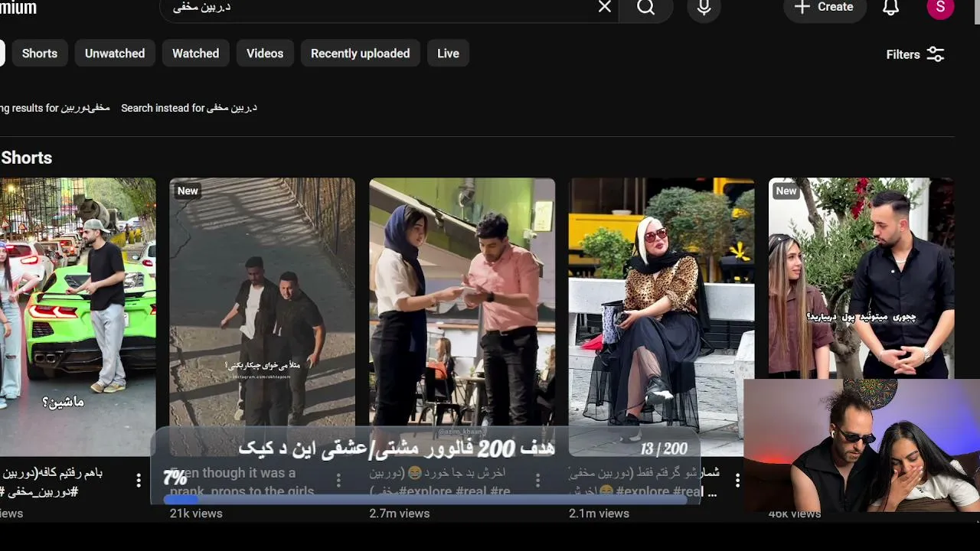Viewport: 980px width, 551px height.
Task: Click the Short title 'باهم رفتیم کافه(دوربین مخفی'
Action: click(x=52, y=482)
